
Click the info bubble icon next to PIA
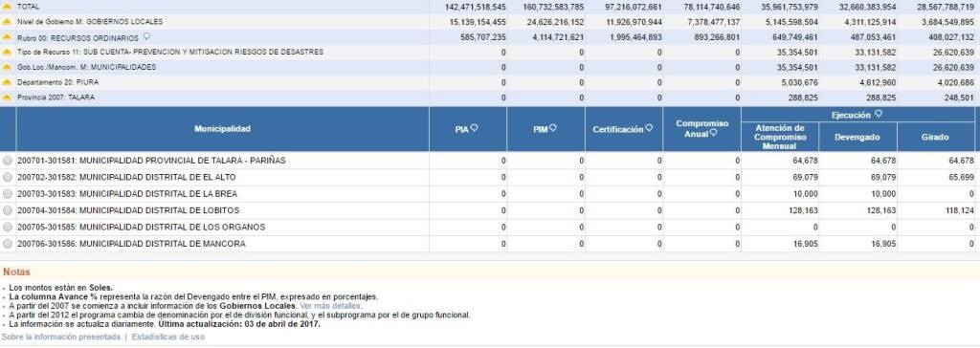pos(475,128)
